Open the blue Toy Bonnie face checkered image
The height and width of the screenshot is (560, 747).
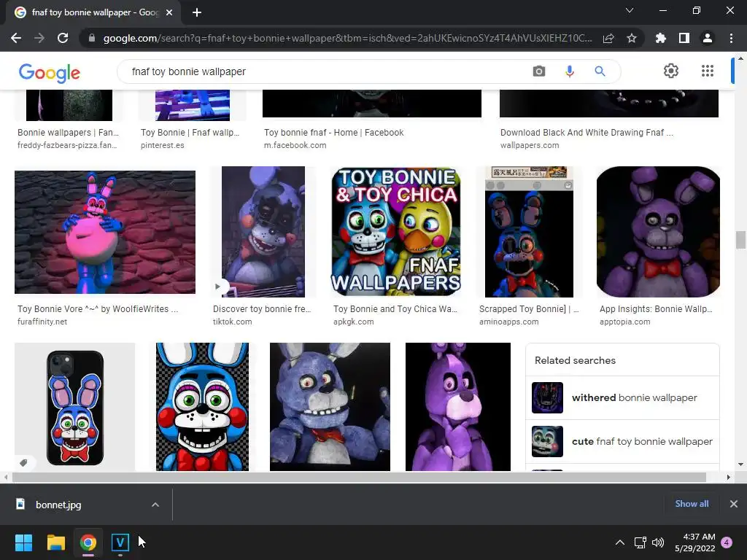[202, 407]
